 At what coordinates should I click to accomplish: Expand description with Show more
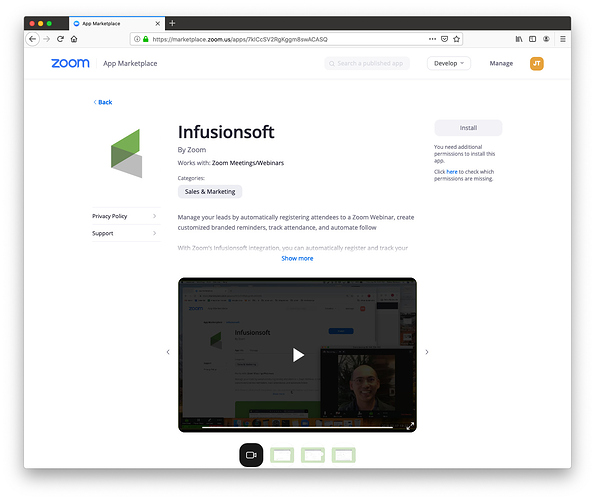(297, 258)
